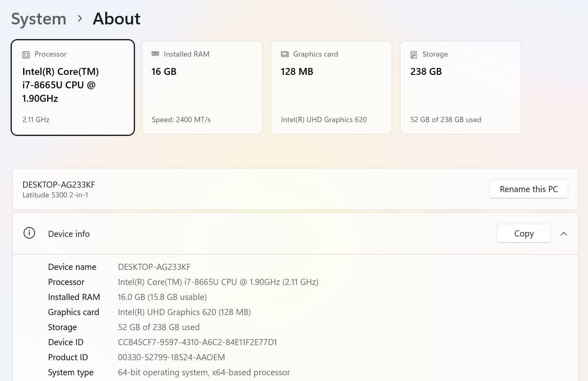This screenshot has width=588, height=381.
Task: Click the Product ID label
Action: 68,357
